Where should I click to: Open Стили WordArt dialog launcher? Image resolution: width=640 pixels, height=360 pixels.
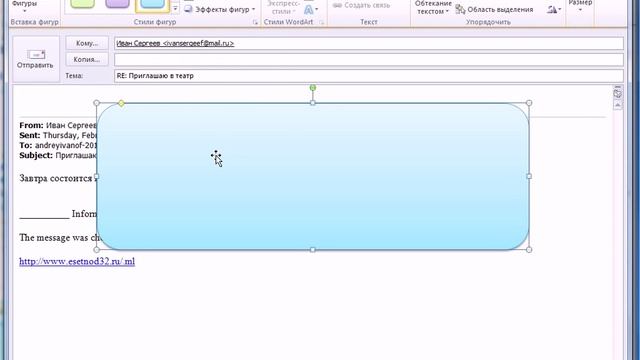321,22
